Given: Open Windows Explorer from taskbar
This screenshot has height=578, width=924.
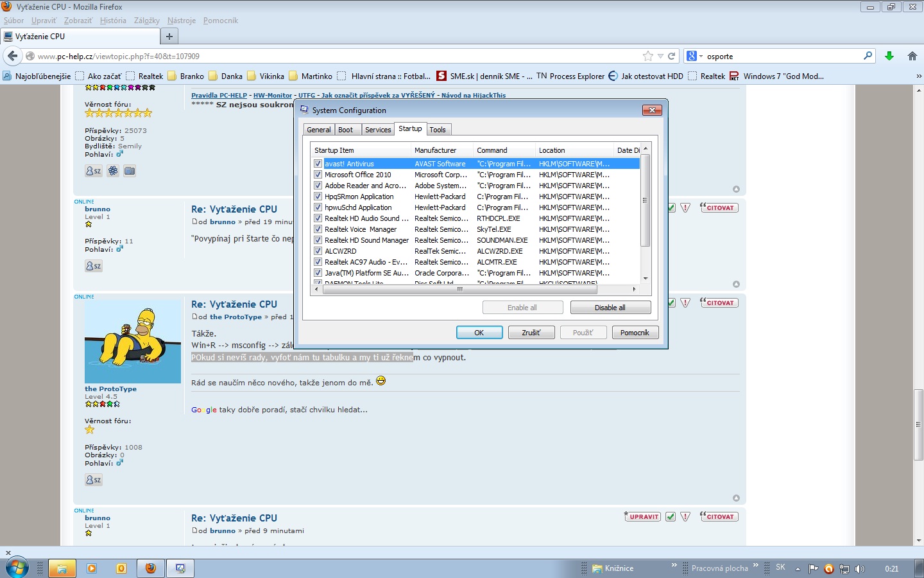Looking at the screenshot, I should pos(62,568).
